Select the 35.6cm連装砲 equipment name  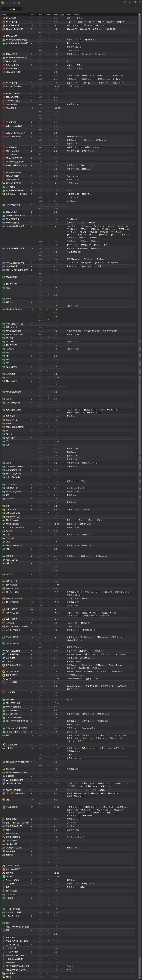coord(11,104)
